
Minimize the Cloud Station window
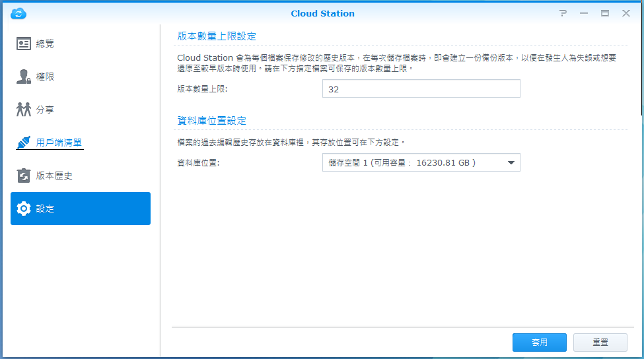(x=584, y=13)
